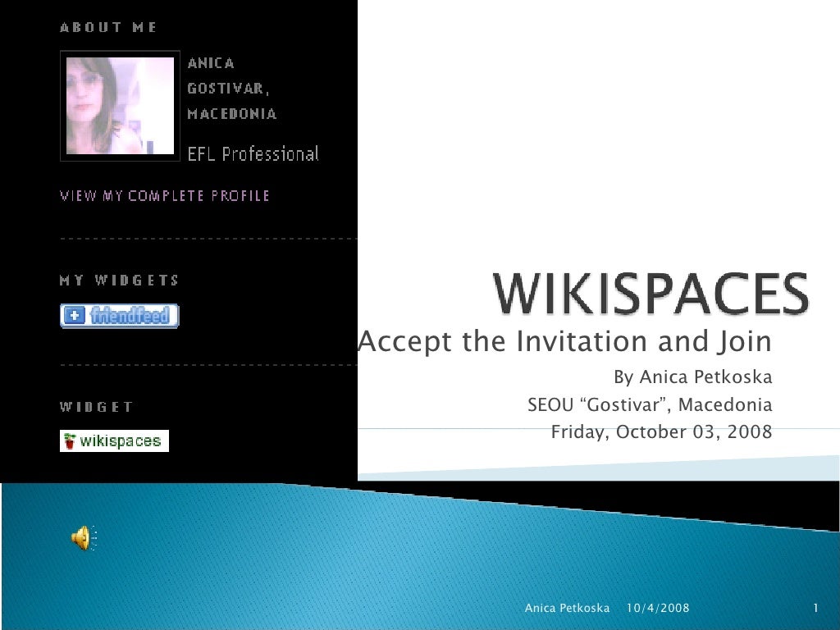
Task: Select the SEOU "Gostivar", Macedonia line
Action: (x=650, y=404)
